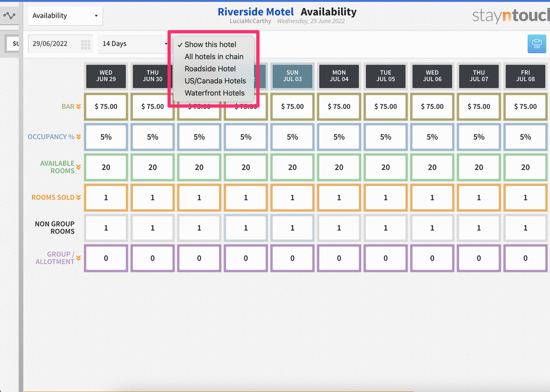This screenshot has height=392, width=550.
Task: Click rooms sold 1 for Jul 06
Action: [x=432, y=197]
